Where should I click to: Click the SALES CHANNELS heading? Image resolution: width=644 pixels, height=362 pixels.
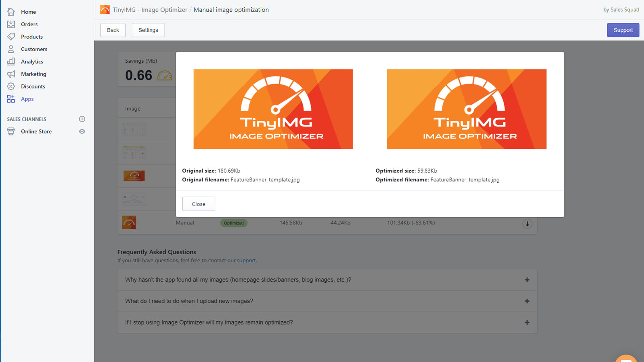(27, 119)
